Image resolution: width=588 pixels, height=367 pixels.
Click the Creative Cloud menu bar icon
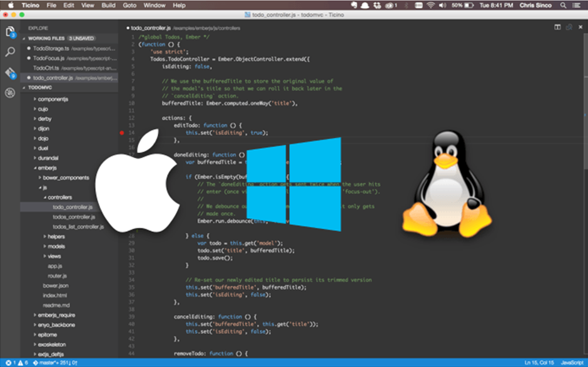coord(390,5)
